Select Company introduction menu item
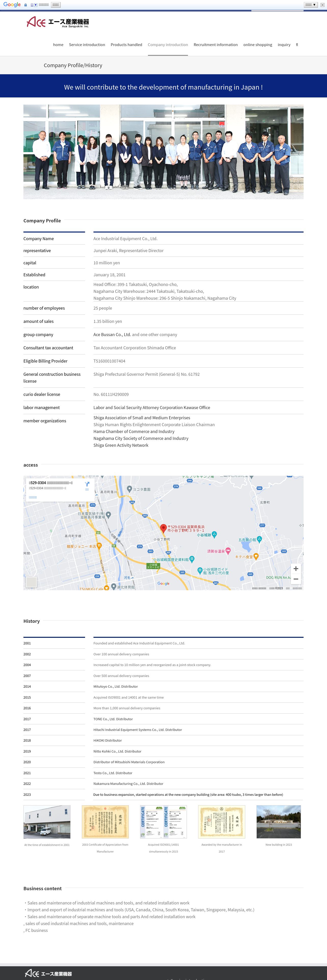 coord(168,45)
